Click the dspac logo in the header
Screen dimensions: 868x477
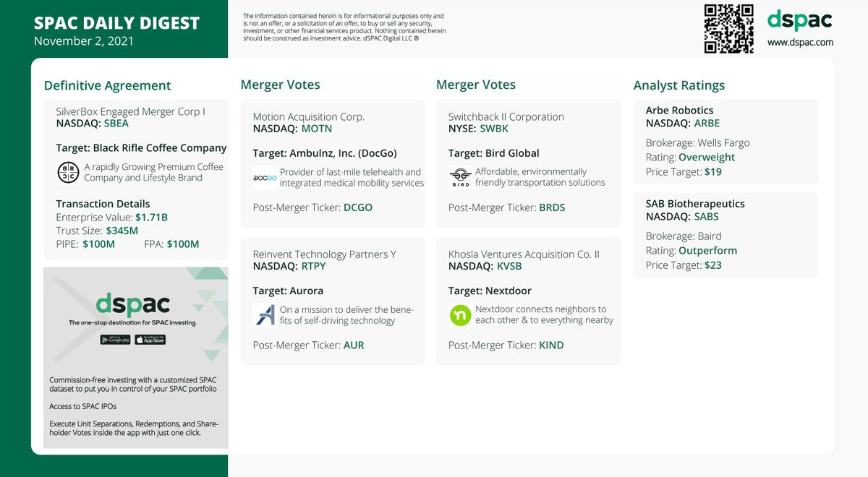[x=799, y=20]
